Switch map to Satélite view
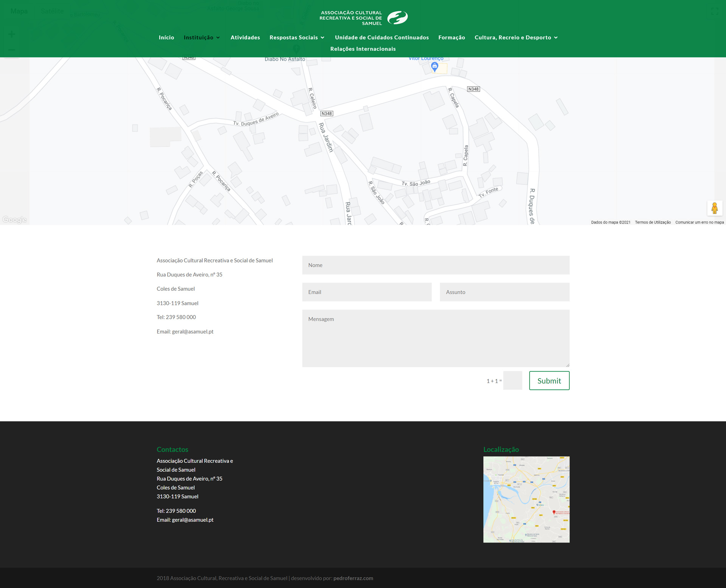This screenshot has width=726, height=588. point(52,11)
